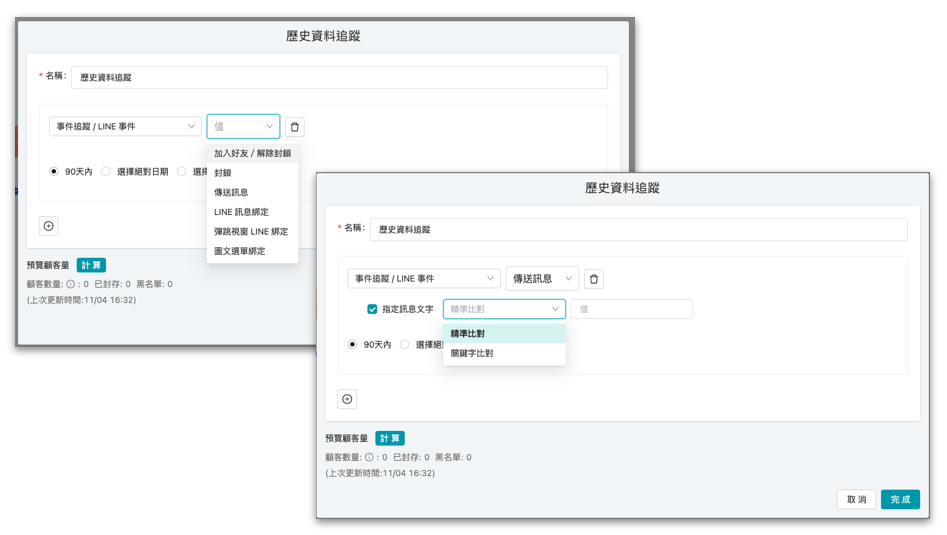Click trash icon beside 傳送訊息 dropdown
947x535 pixels.
click(x=594, y=279)
